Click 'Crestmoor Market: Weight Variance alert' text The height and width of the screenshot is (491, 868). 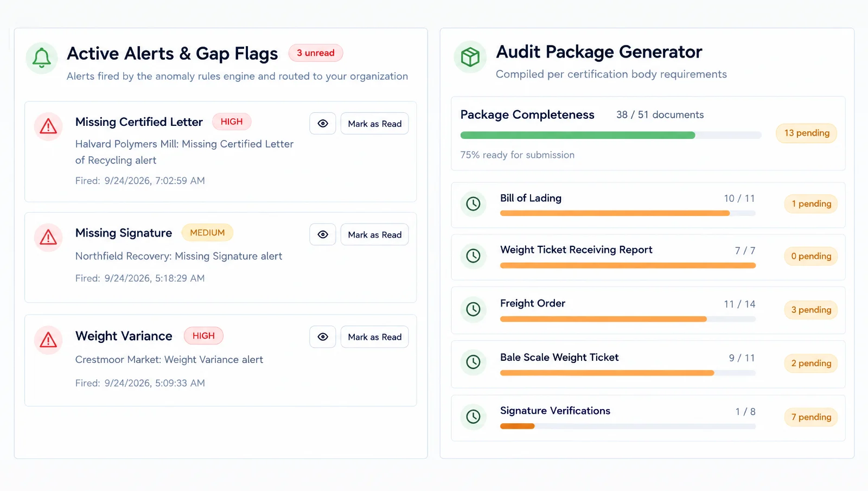[169, 360]
